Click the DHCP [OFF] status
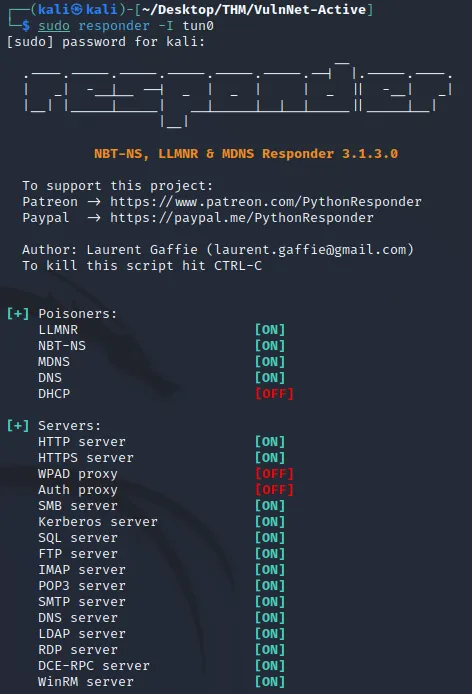The image size is (472, 694). pos(274,393)
